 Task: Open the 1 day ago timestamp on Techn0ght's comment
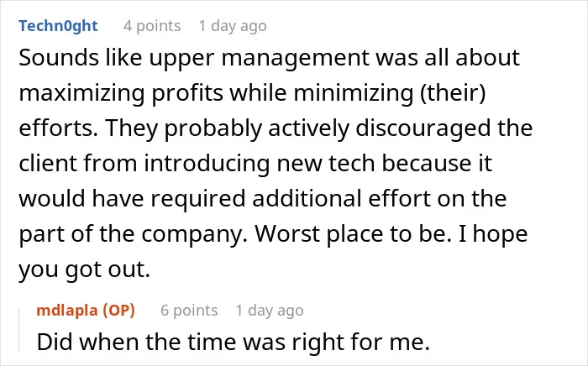coord(233,26)
